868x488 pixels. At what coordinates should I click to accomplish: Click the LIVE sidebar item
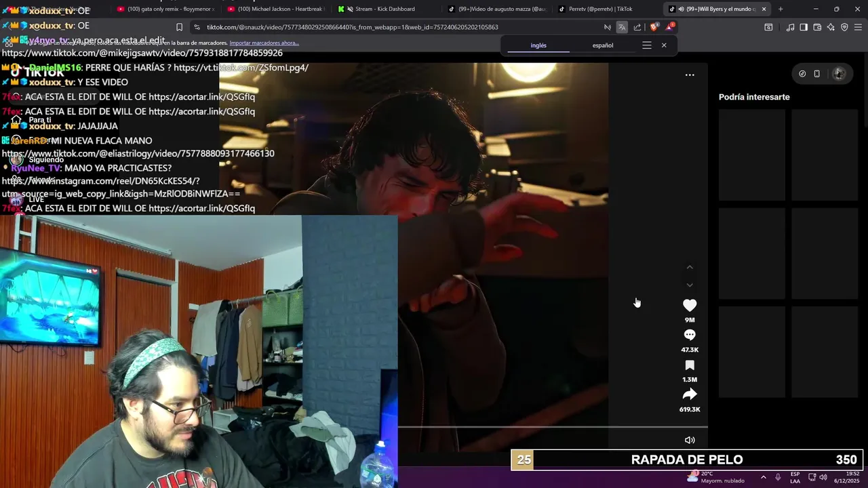coord(37,199)
